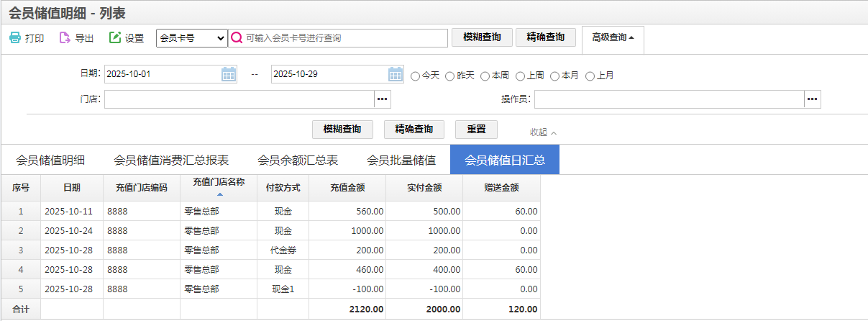Click 精确查询 button in the top toolbar

[545, 37]
